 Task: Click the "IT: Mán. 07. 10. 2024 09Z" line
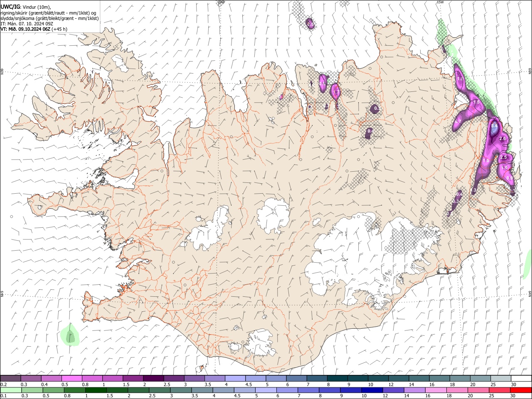pos(27,24)
